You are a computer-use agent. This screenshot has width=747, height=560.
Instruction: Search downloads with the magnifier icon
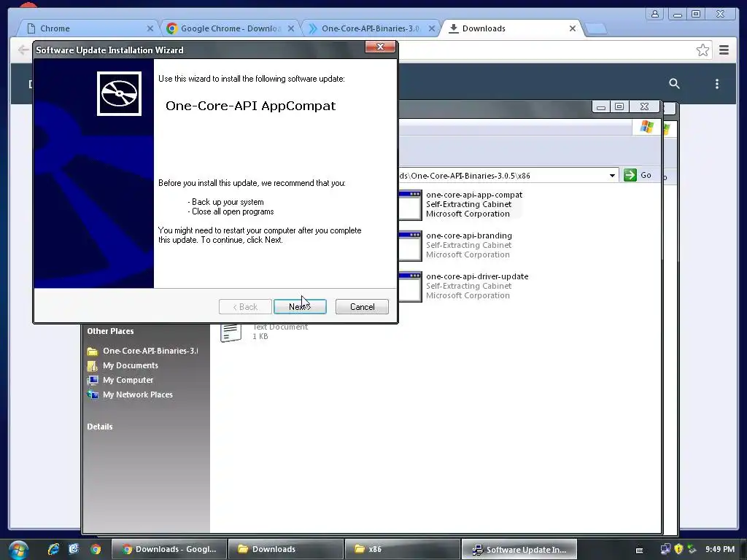tap(674, 84)
